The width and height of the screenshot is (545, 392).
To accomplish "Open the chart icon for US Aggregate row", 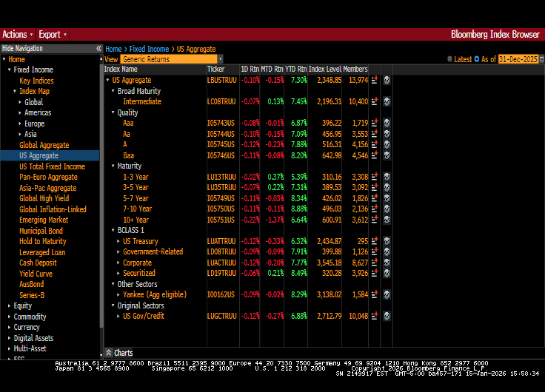I will (x=387, y=80).
